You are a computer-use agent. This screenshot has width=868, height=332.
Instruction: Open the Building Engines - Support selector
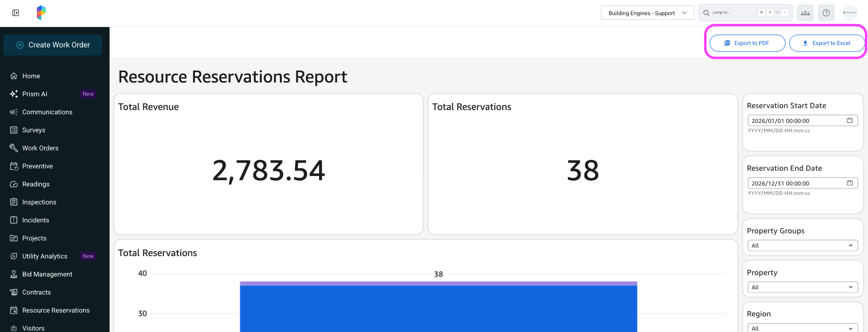647,13
